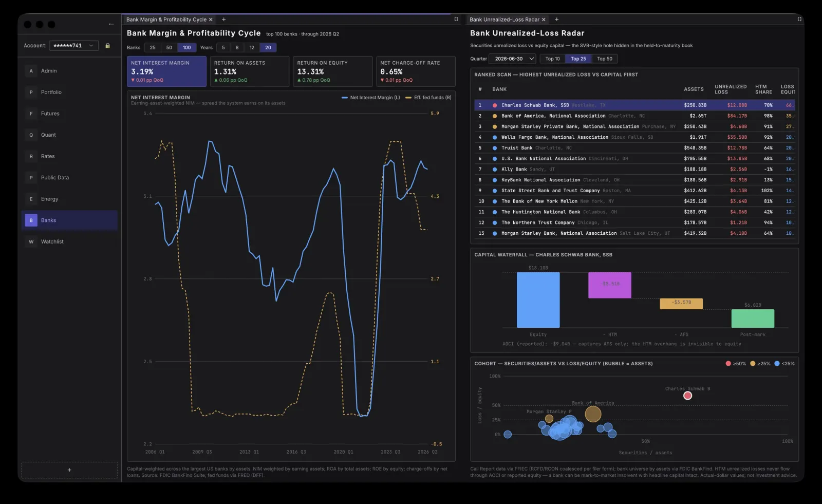Select Bank of America, National Association row
822x504 pixels.
(x=634, y=116)
